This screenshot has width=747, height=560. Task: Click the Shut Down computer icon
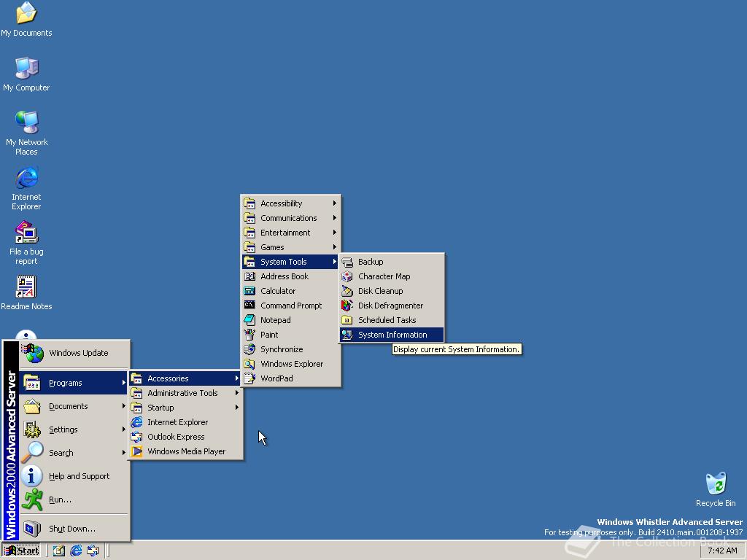[x=32, y=529]
